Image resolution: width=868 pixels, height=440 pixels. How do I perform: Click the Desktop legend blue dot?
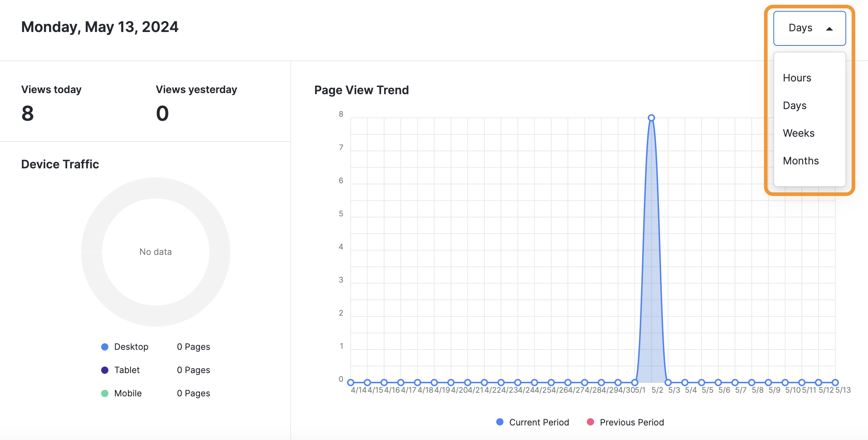coord(105,347)
